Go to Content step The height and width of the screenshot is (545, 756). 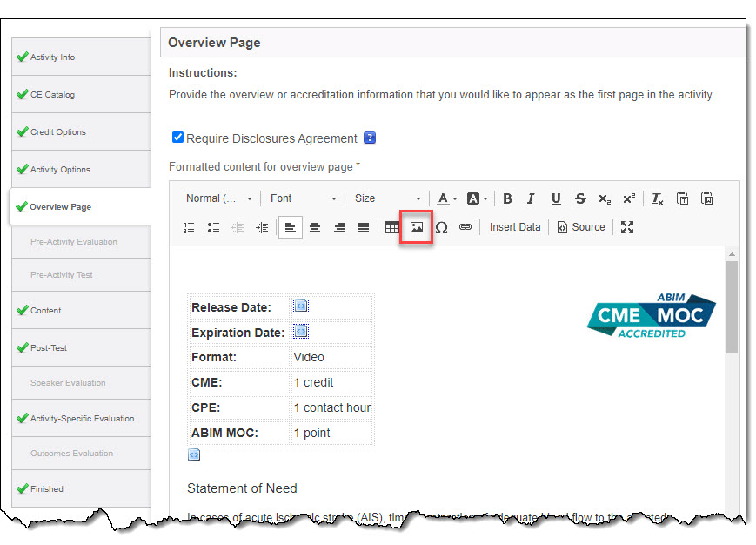81,311
